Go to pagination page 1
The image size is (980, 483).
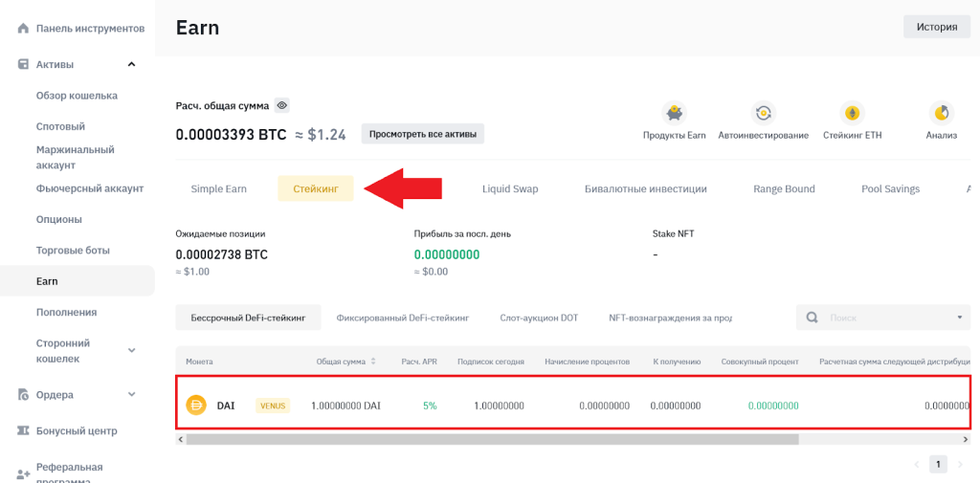(938, 464)
